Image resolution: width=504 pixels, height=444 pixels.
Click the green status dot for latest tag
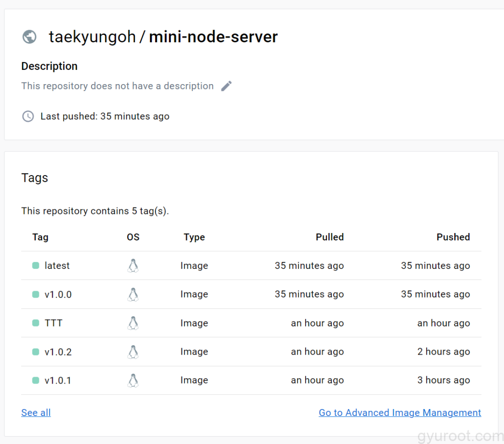click(x=35, y=266)
